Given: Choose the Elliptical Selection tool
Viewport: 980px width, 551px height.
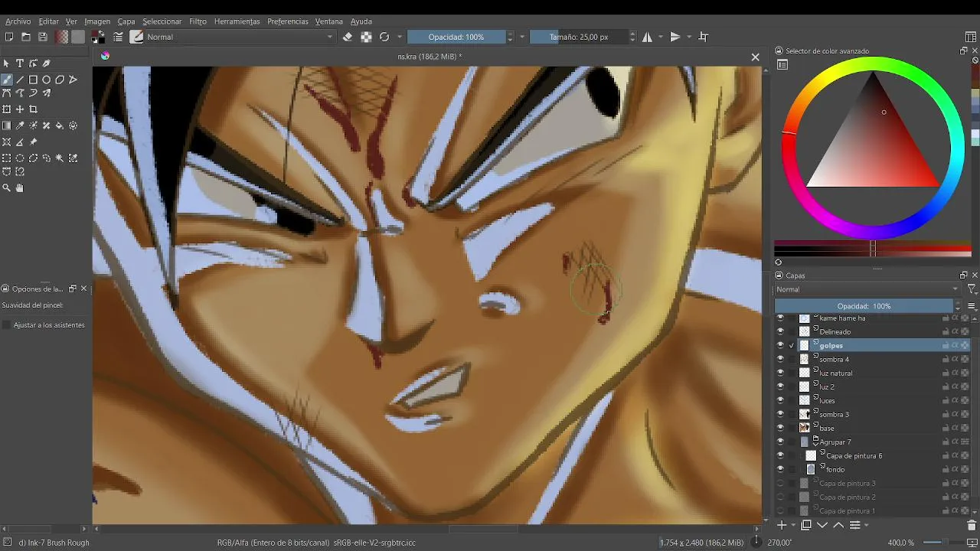Looking at the screenshot, I should point(20,158).
